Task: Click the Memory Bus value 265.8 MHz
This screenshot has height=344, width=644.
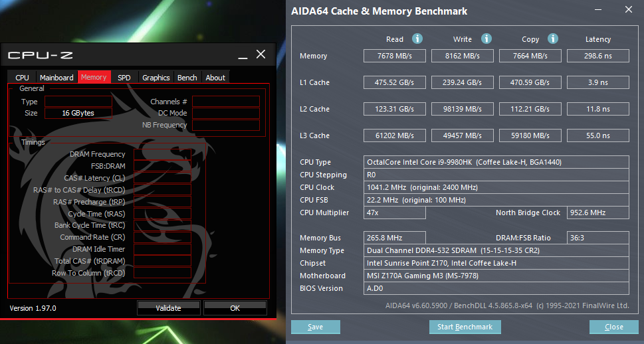Action: click(x=395, y=238)
